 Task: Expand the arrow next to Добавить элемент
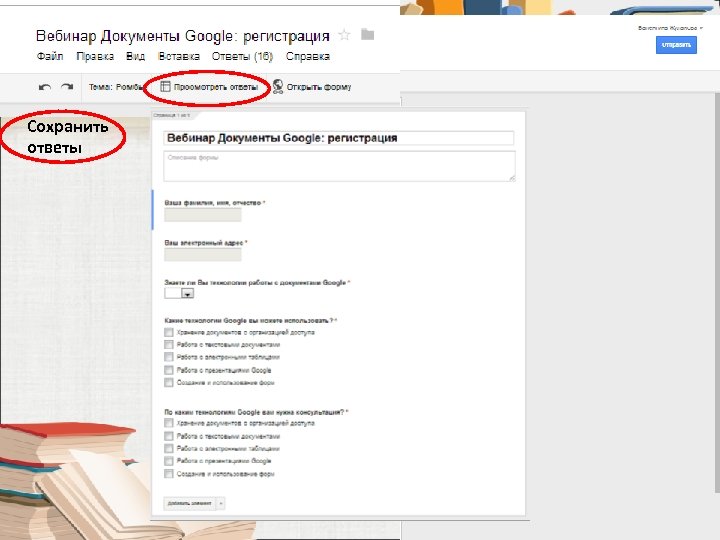pyautogui.click(x=220, y=503)
